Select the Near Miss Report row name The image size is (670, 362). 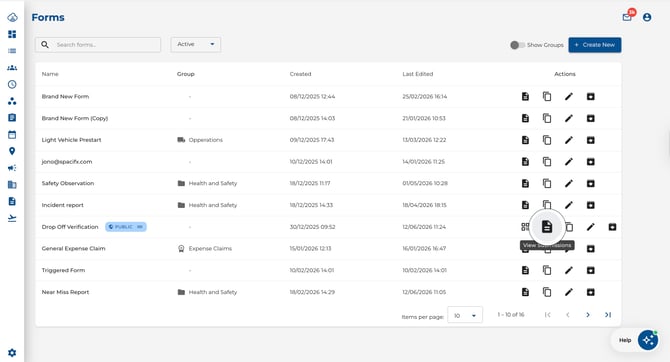point(65,292)
